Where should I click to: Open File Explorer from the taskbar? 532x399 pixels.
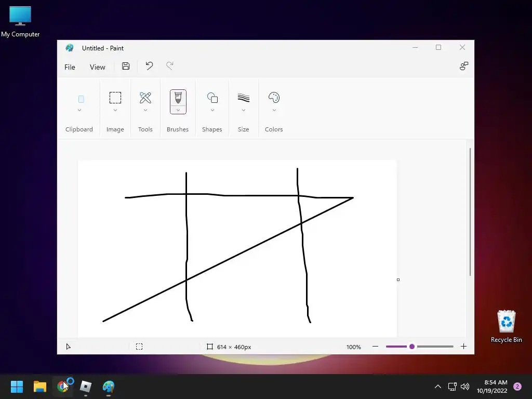point(39,387)
